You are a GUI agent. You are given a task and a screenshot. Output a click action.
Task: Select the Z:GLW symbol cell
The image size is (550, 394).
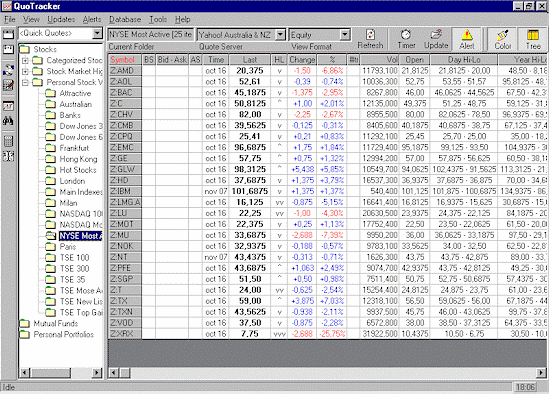(125, 169)
